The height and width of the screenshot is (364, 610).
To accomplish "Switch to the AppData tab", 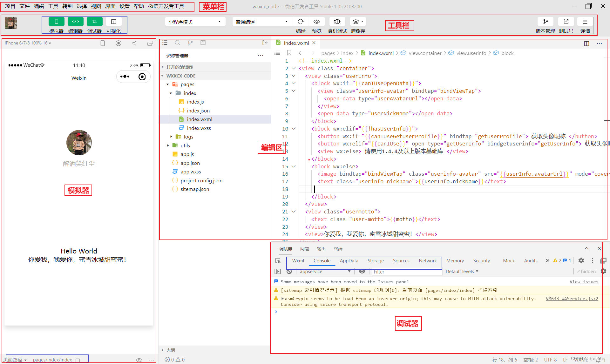I will pos(349,261).
